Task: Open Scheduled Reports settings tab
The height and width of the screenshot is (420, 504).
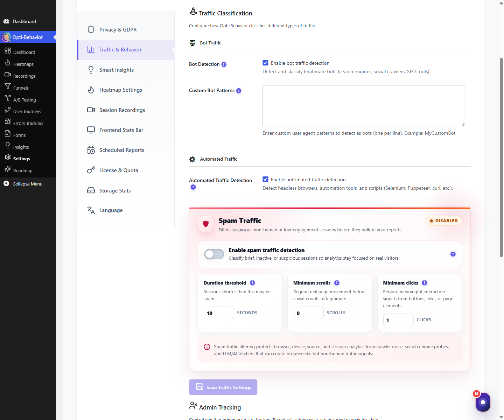Action: (126, 150)
